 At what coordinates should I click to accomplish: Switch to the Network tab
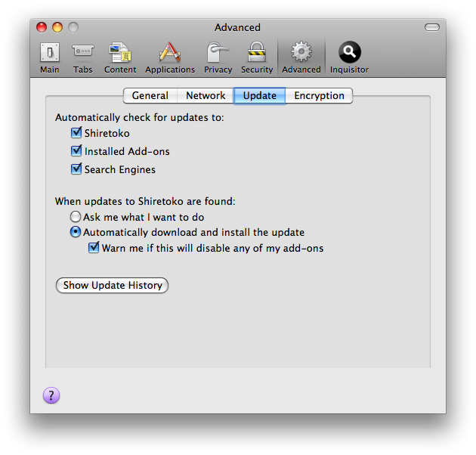(x=206, y=96)
